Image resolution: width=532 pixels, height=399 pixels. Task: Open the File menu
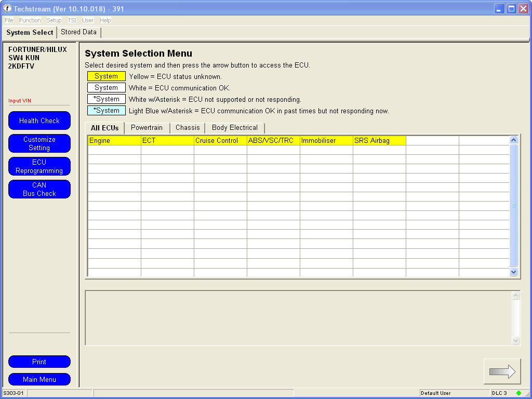click(9, 20)
